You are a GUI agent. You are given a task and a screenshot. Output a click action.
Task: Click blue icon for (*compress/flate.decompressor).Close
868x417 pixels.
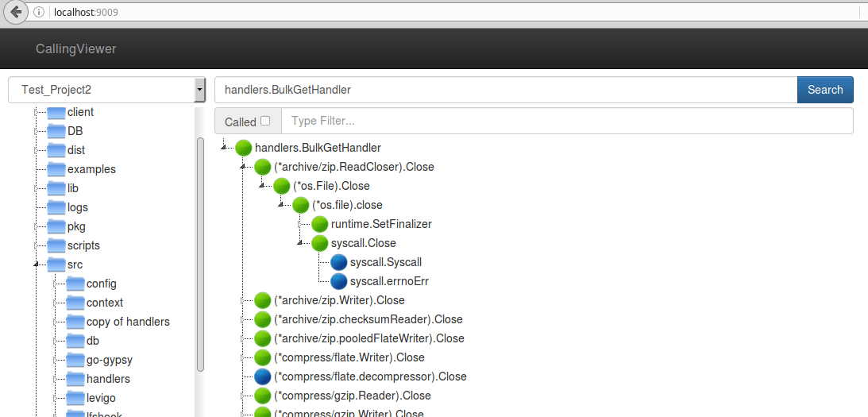[263, 376]
